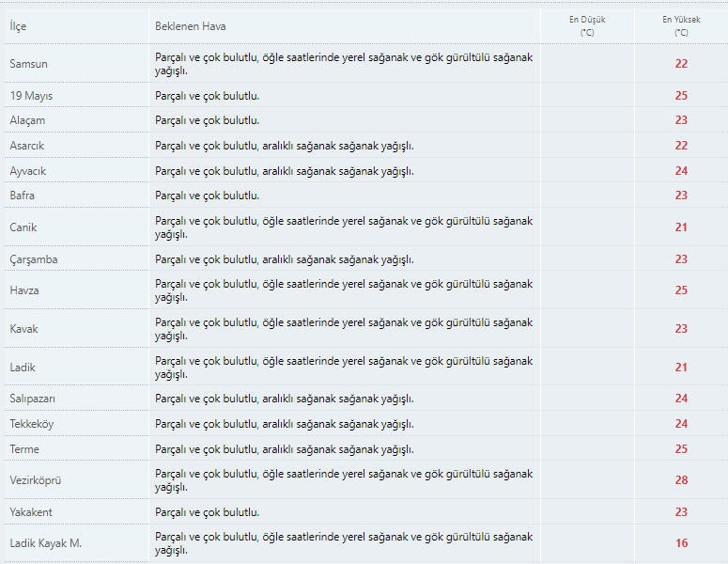Click Ladik Kayak M. high temperature 16
Viewport: 728px width, 564px height.
point(681,543)
